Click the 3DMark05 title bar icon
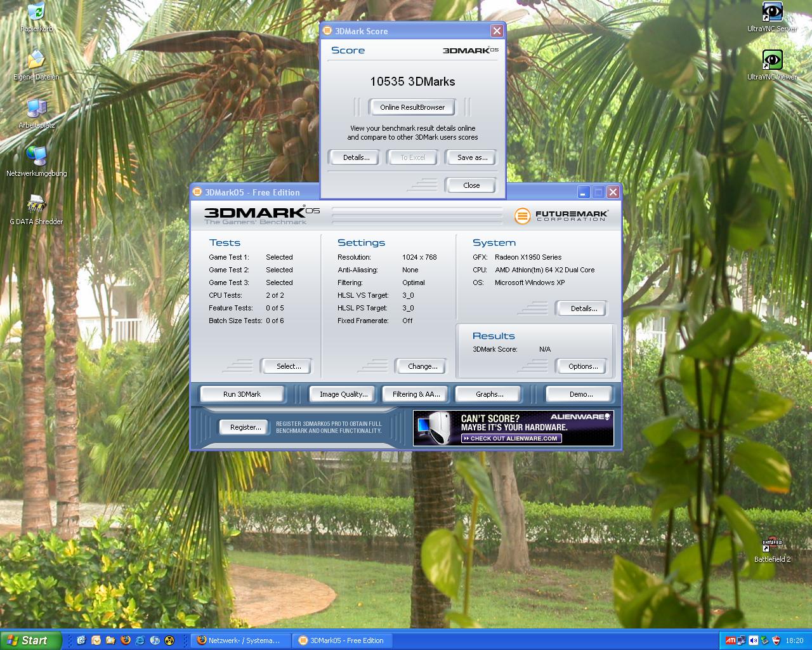The image size is (812, 650). tap(197, 192)
